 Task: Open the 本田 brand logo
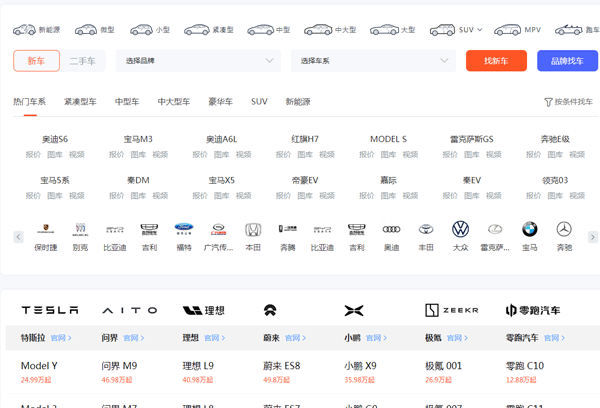[253, 229]
